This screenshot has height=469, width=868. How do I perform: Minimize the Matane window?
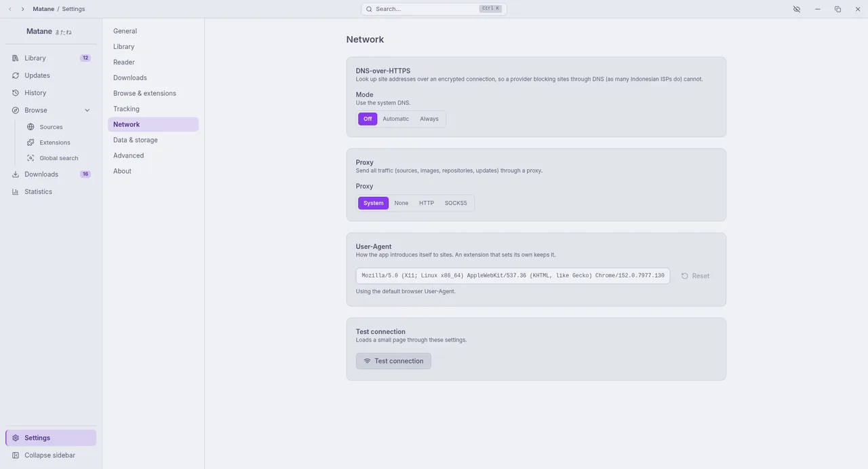817,9
